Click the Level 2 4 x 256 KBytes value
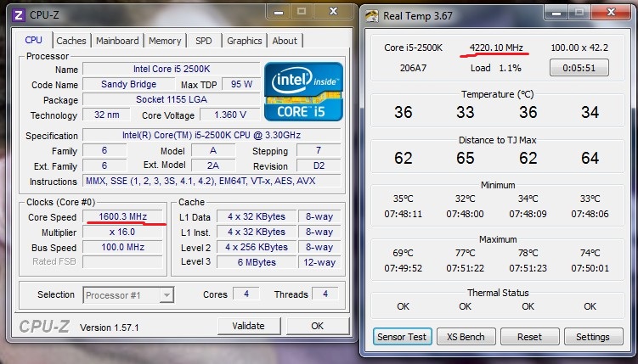The height and width of the screenshot is (364, 638). coord(257,247)
